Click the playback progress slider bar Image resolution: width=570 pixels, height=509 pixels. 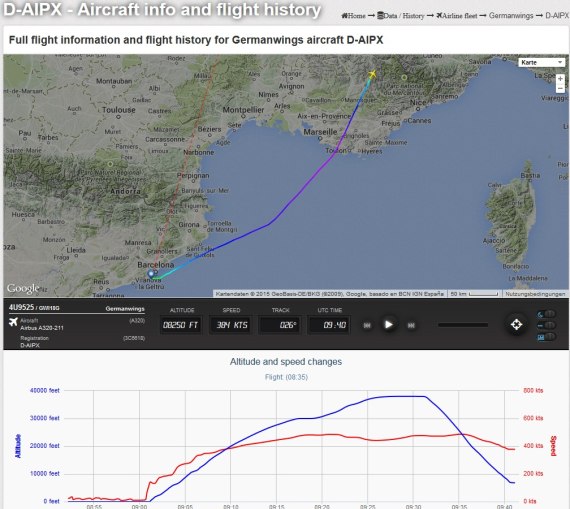point(463,325)
